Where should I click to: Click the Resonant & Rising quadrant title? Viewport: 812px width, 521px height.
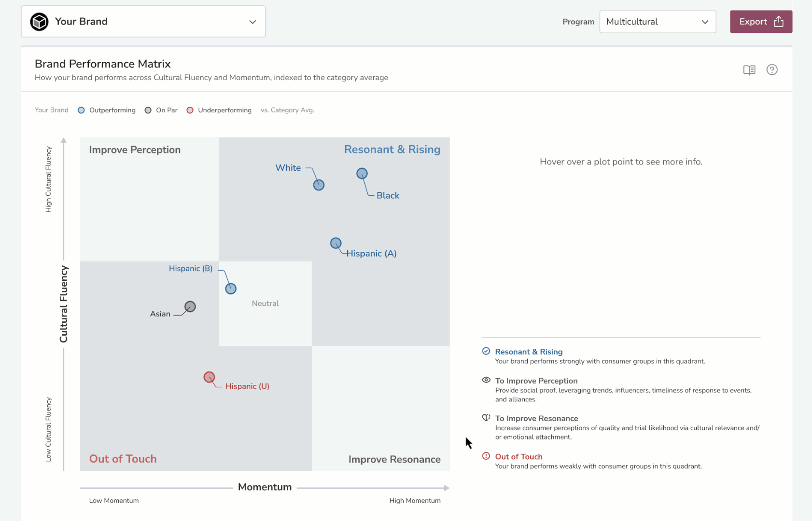coord(392,150)
